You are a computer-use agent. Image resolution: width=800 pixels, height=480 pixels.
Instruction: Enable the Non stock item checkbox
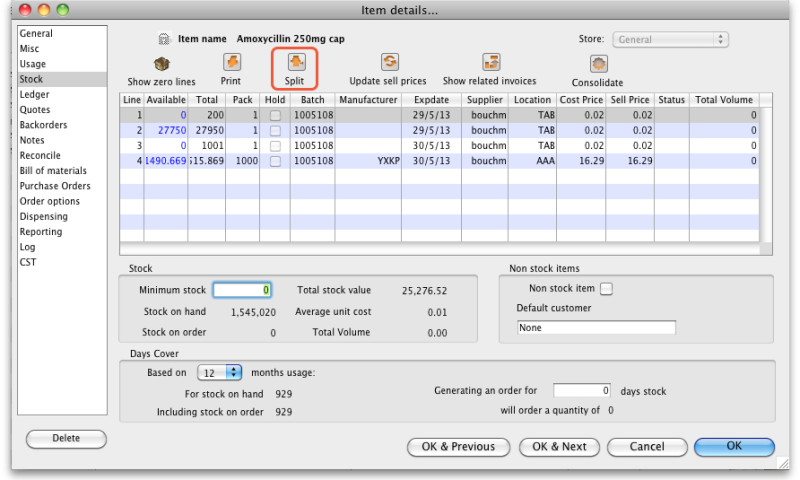pos(605,289)
